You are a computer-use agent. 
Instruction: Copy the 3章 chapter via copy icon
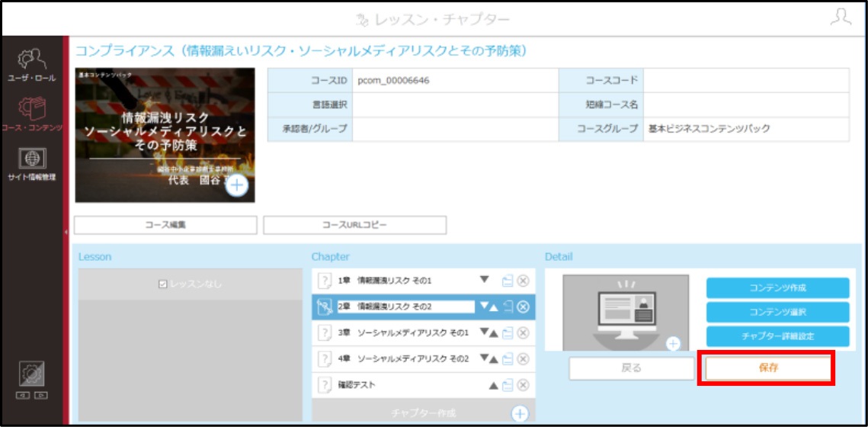pos(507,333)
